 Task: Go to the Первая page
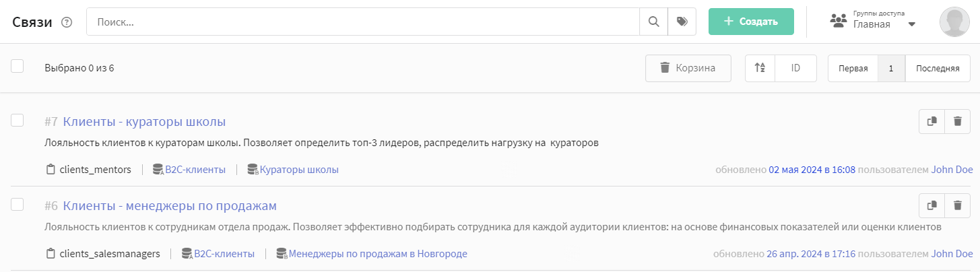[853, 68]
